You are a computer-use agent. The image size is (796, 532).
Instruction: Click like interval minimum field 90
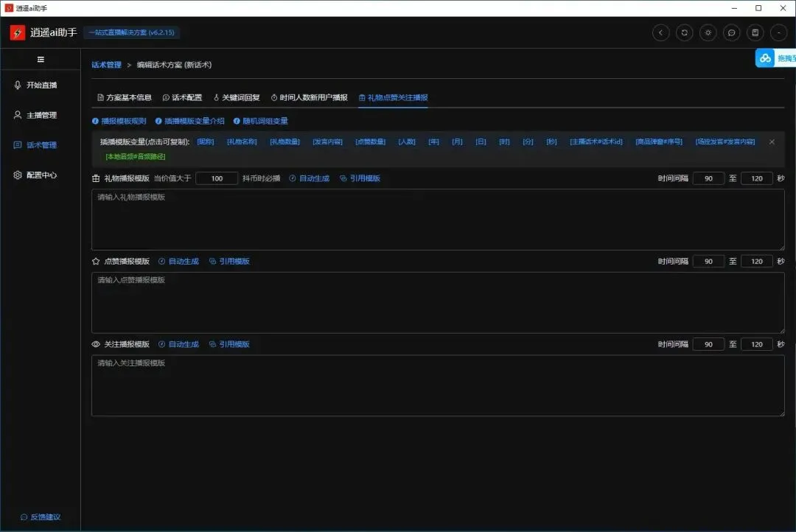708,261
